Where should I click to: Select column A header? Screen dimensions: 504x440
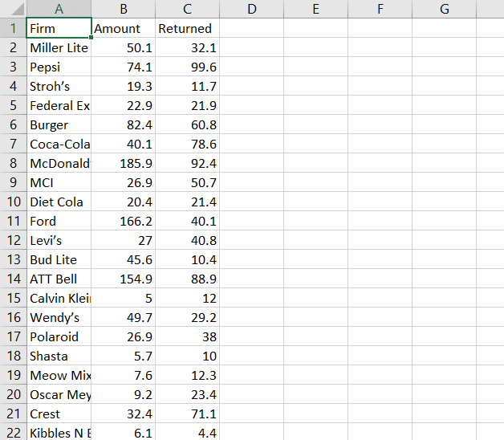pos(59,9)
